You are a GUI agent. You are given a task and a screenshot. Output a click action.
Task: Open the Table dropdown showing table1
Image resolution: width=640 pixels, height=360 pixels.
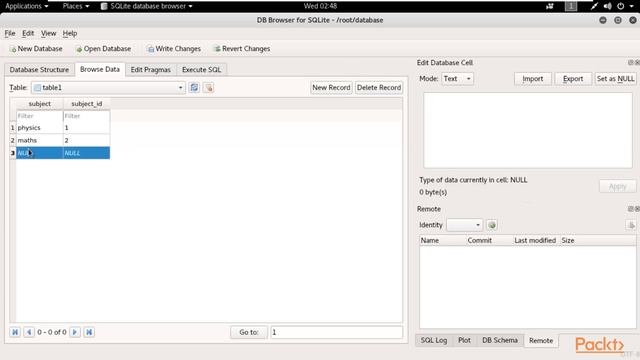tap(108, 87)
